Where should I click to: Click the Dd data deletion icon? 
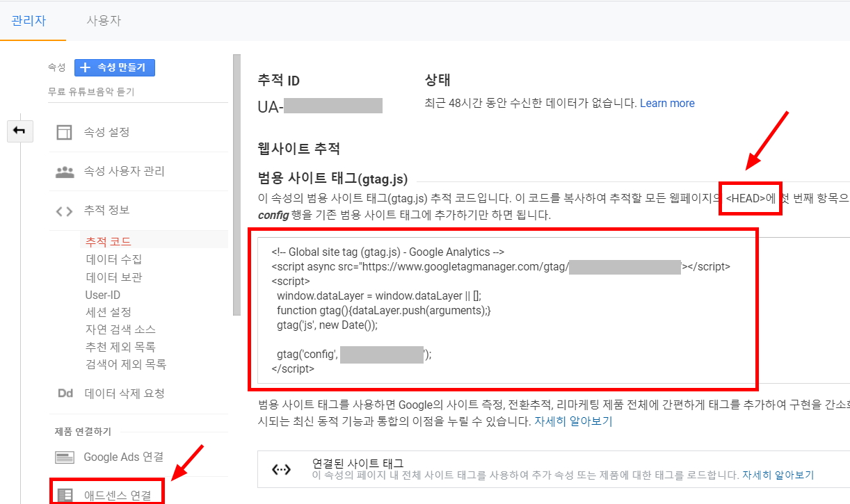tap(65, 393)
